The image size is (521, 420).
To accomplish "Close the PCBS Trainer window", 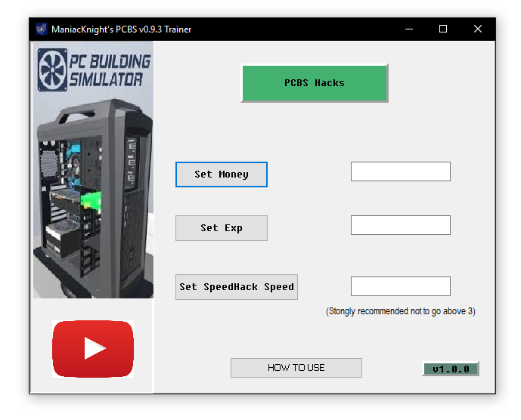I will coord(478,29).
